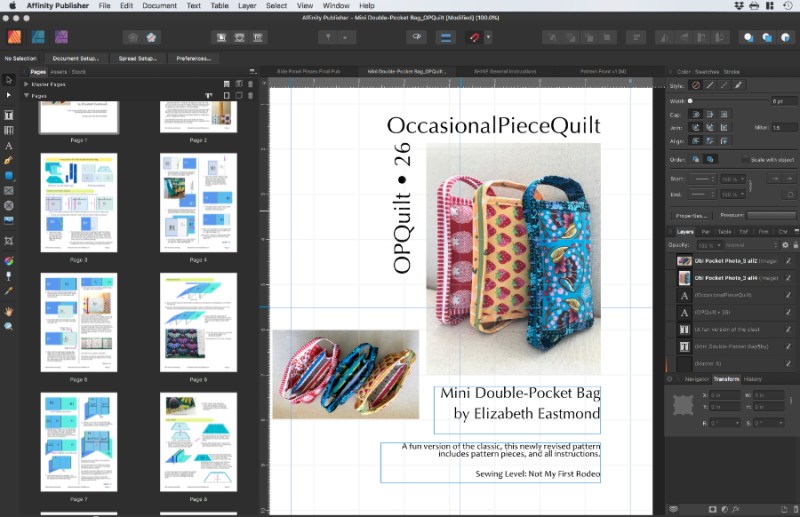The image size is (800, 517).
Task: Enable Scale with object checkbox
Action: (745, 159)
